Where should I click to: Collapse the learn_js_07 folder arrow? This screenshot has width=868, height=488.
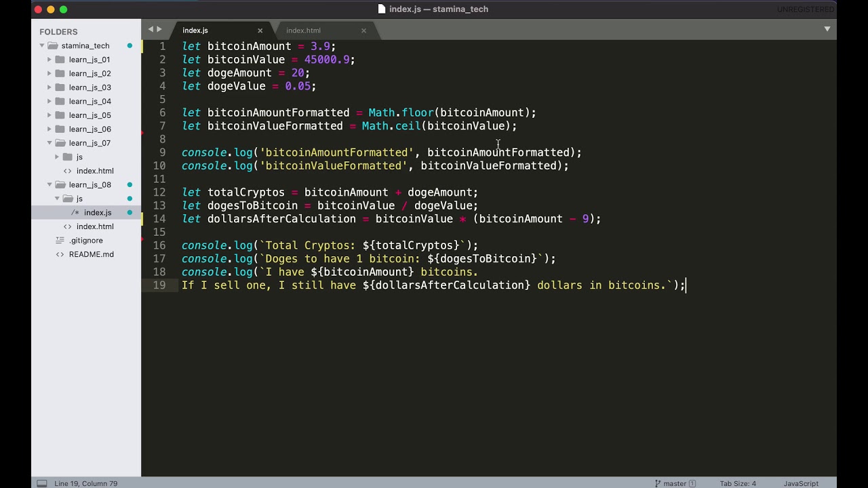point(50,143)
